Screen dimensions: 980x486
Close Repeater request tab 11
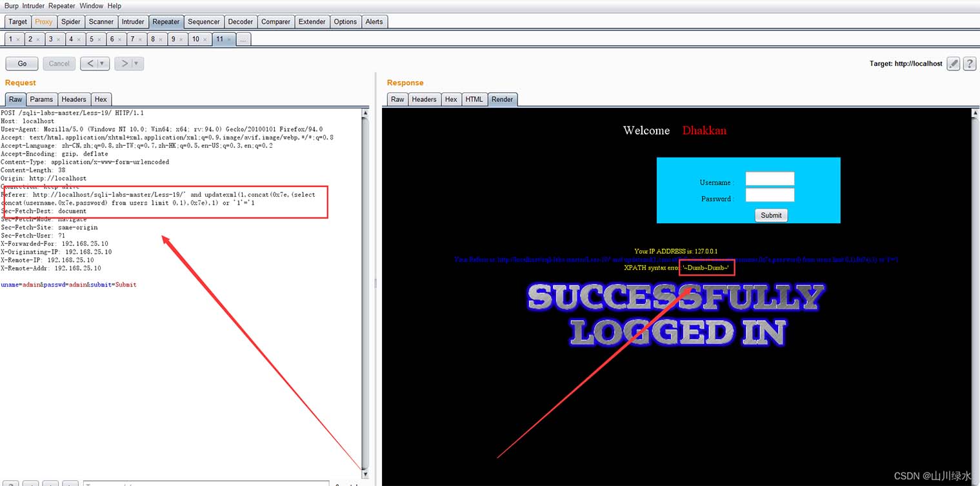pyautogui.click(x=230, y=39)
